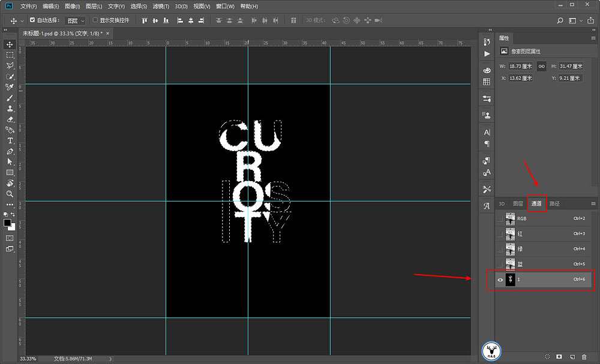
Task: Enable the 显示变换控件 checkbox
Action: click(95, 20)
